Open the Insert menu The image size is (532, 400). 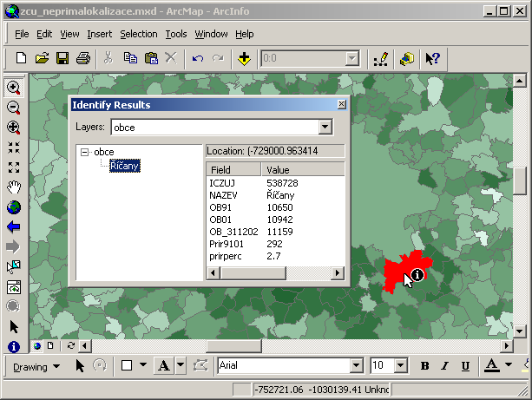(x=100, y=34)
